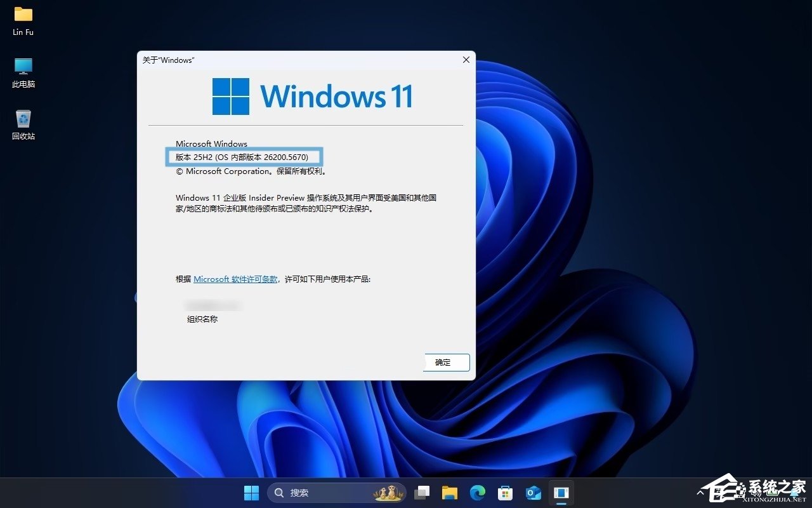The image size is (812, 508).
Task: Open Outlook from the taskbar
Action: click(533, 492)
